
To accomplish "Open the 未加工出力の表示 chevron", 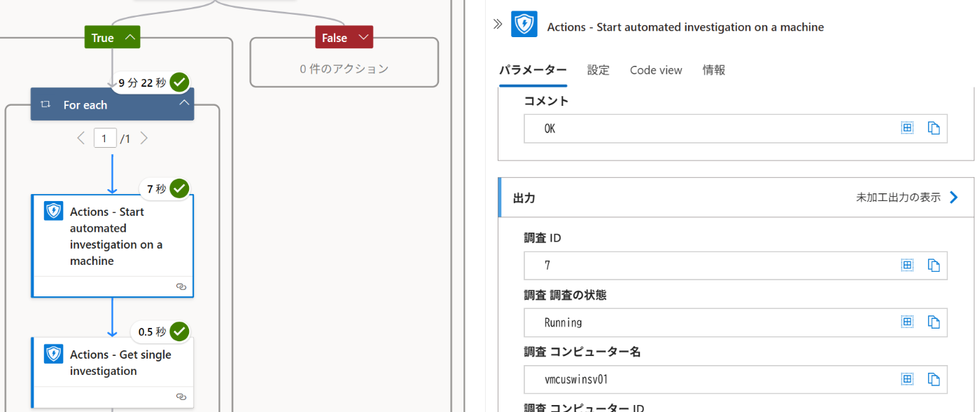I will tap(953, 198).
